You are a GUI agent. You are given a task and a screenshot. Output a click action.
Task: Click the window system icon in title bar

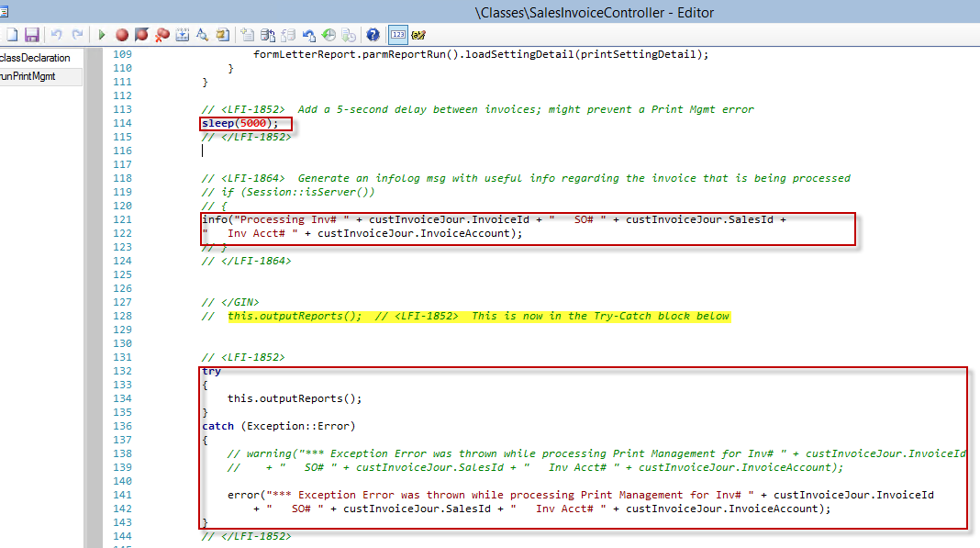tap(4, 11)
